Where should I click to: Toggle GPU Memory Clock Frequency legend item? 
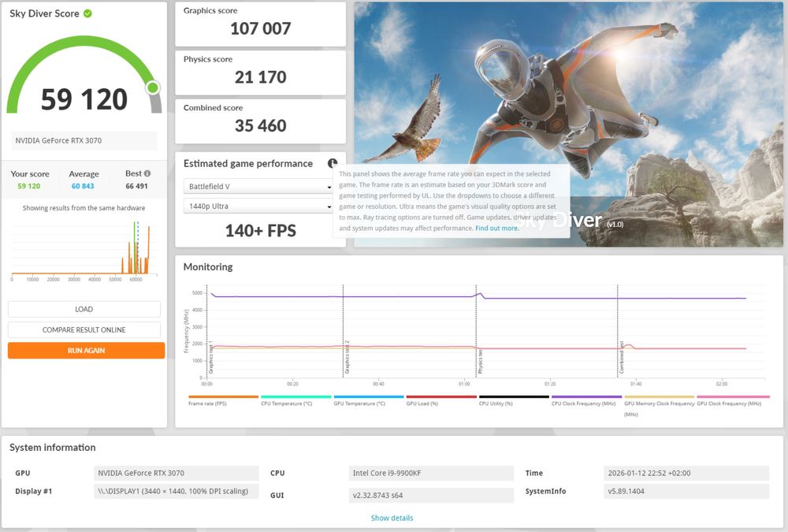pos(659,405)
